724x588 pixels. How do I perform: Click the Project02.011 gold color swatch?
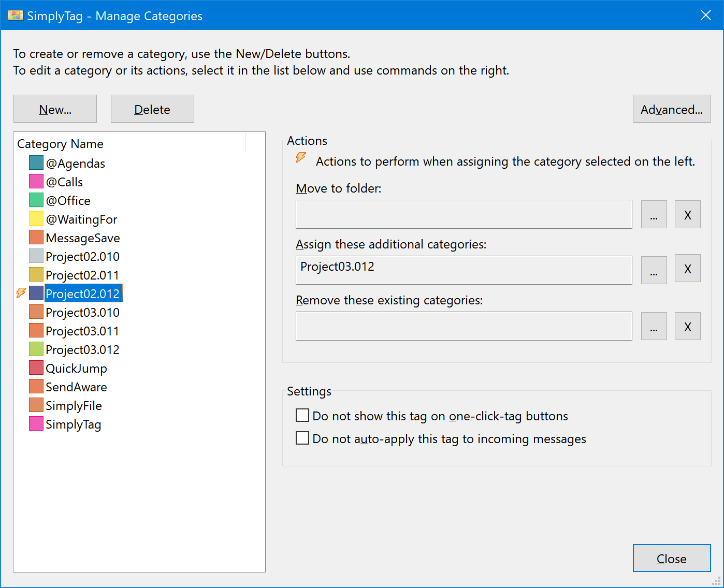36,274
